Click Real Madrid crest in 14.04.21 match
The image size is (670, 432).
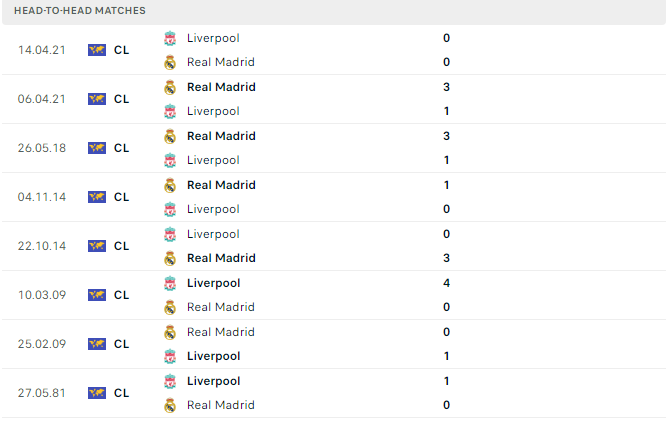pos(170,62)
